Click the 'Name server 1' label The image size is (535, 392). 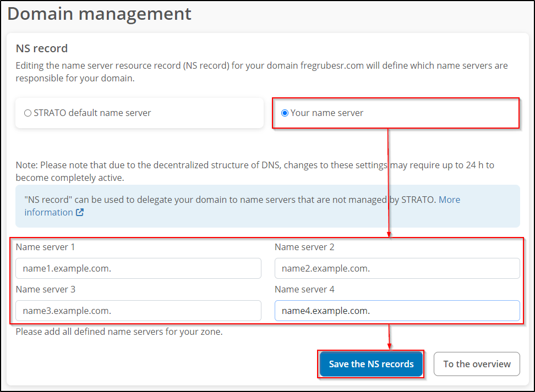tap(45, 247)
